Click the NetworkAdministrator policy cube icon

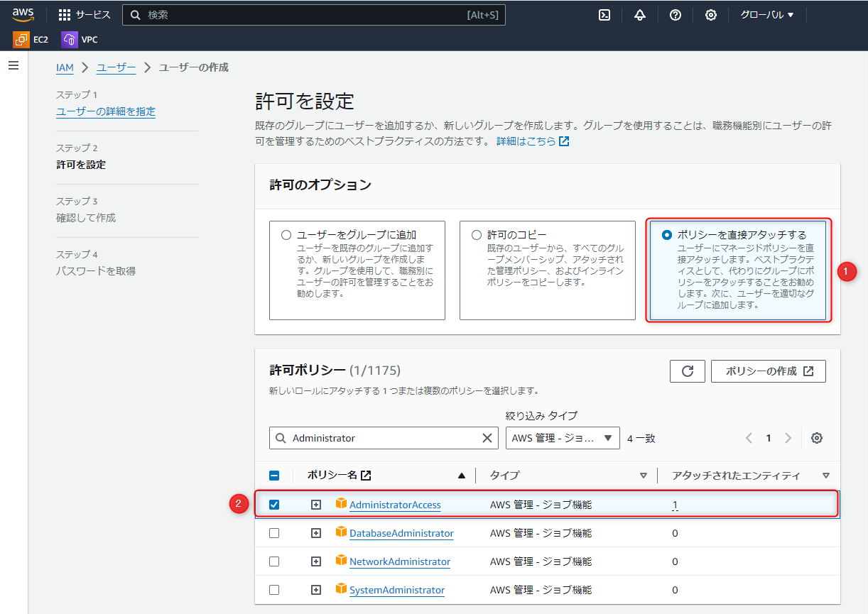342,561
